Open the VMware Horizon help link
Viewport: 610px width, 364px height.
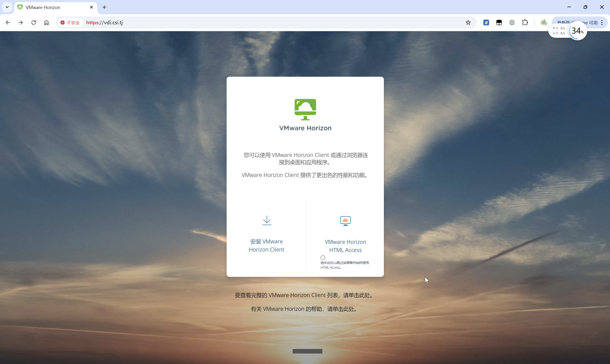tap(304, 309)
